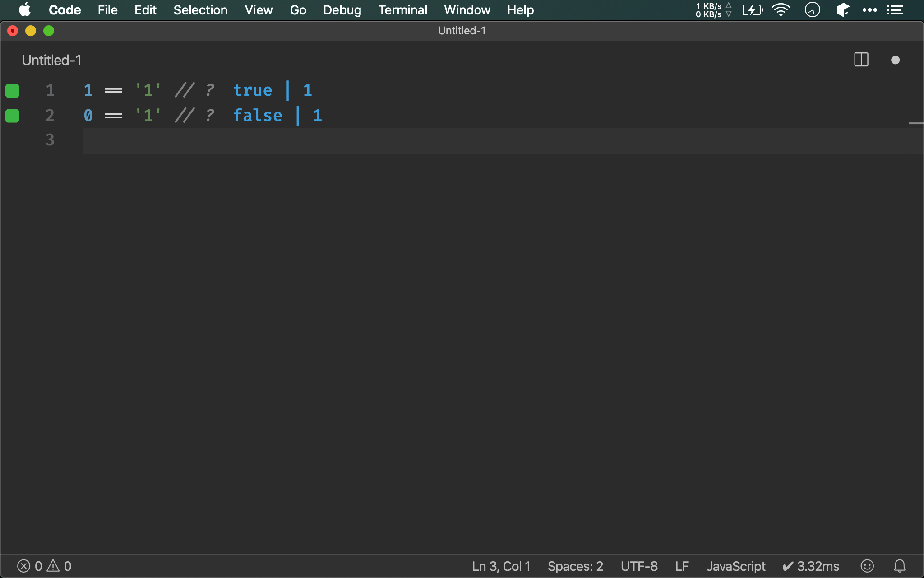The width and height of the screenshot is (924, 578).
Task: Open the JavaScript language mode selector
Action: [735, 566]
